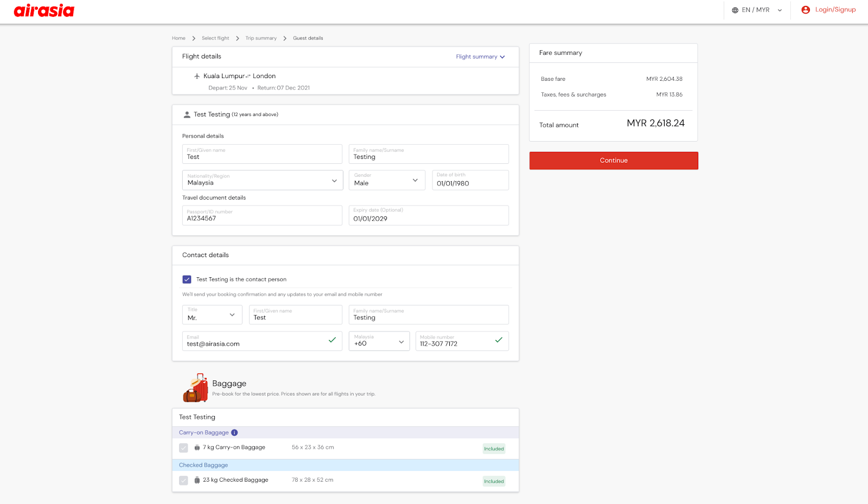Click the user account icon
The height and width of the screenshot is (504, 868).
point(806,10)
